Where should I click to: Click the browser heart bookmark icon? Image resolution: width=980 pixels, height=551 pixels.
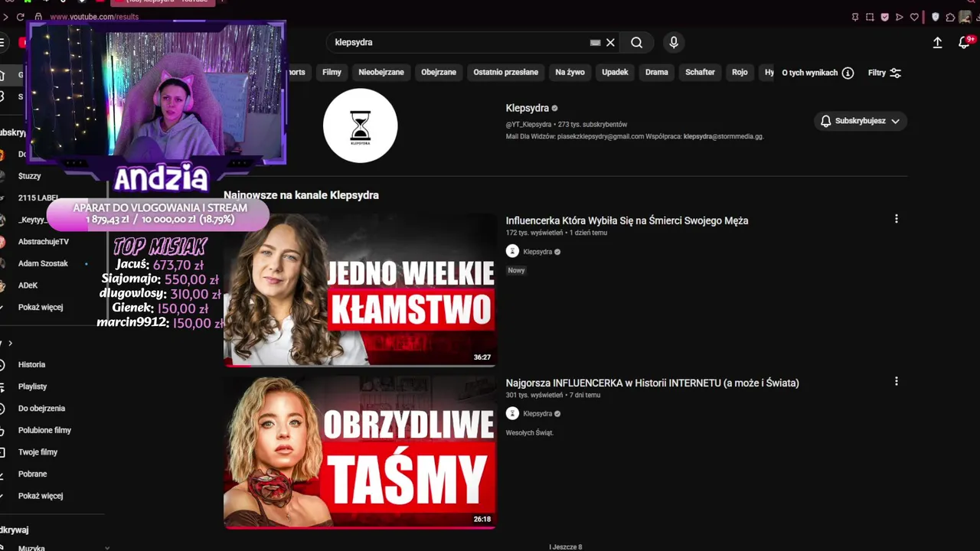(x=914, y=17)
